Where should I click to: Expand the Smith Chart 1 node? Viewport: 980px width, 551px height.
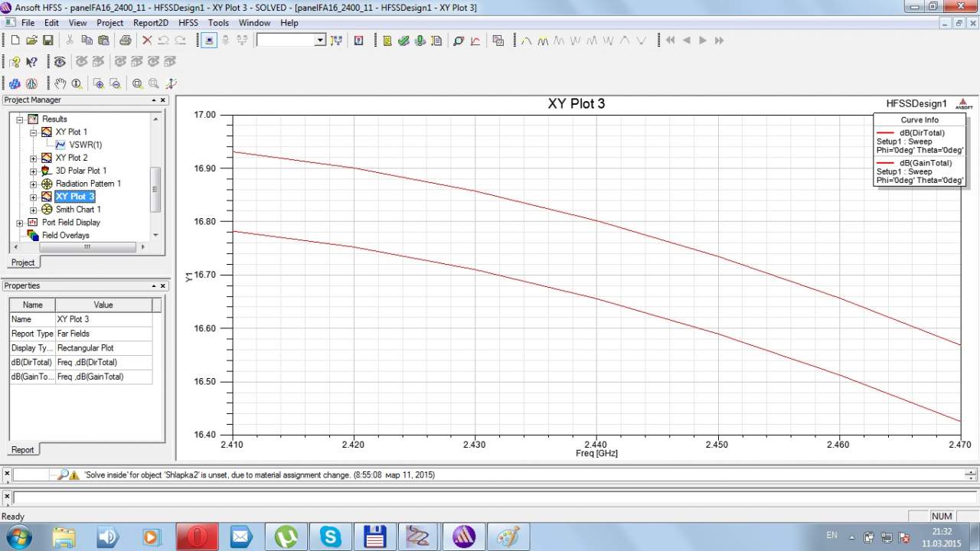34,210
